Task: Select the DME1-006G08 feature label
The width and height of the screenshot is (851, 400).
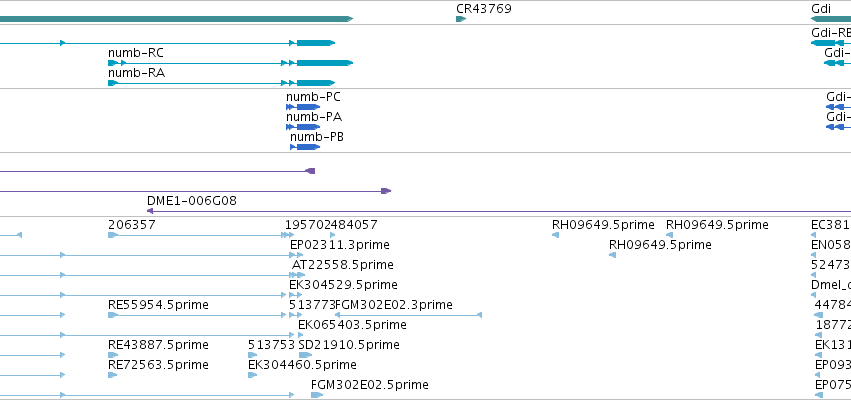Action: [x=192, y=201]
